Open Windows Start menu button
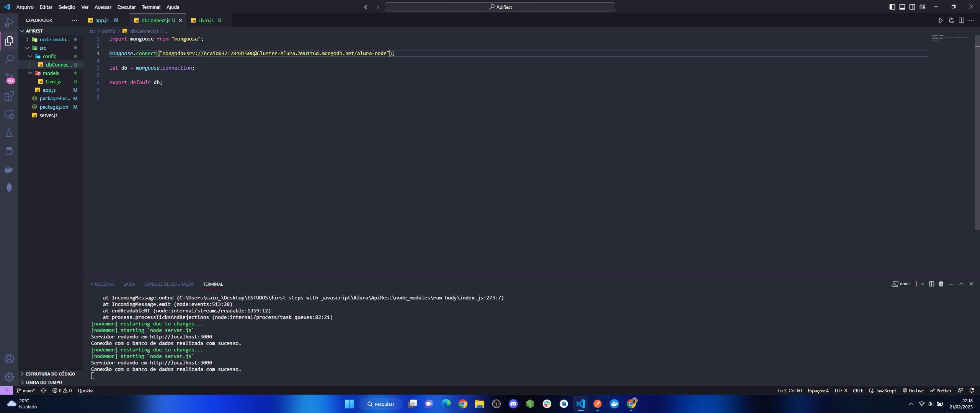980x413 pixels. point(349,404)
